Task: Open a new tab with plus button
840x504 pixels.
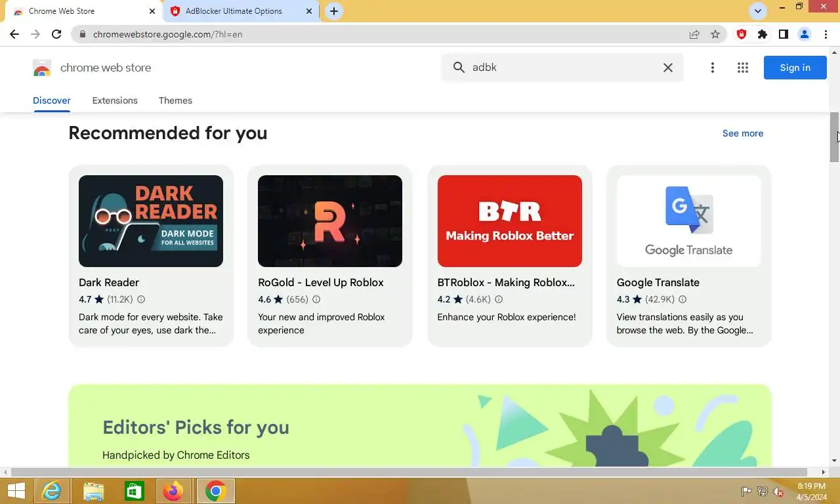Action: pyautogui.click(x=334, y=11)
